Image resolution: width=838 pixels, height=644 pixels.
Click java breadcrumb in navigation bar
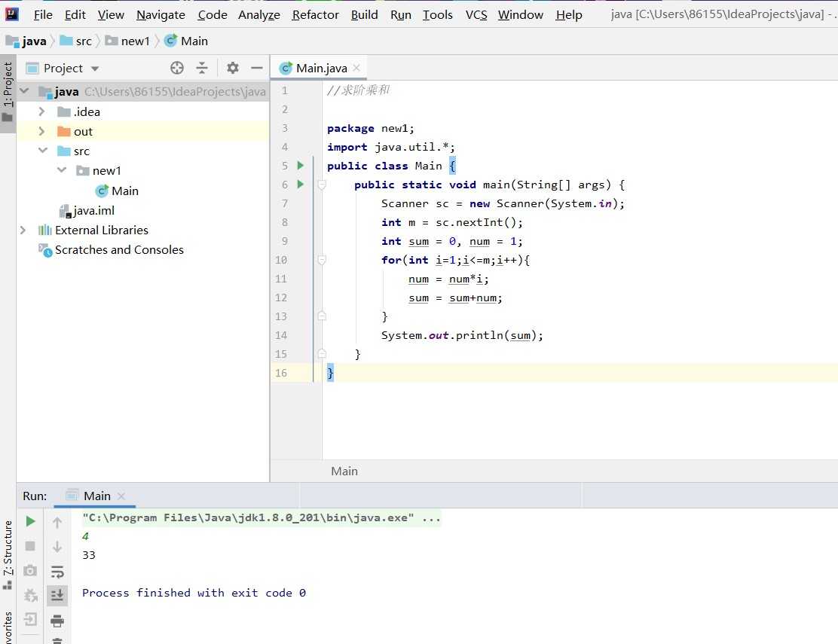pyautogui.click(x=26, y=41)
